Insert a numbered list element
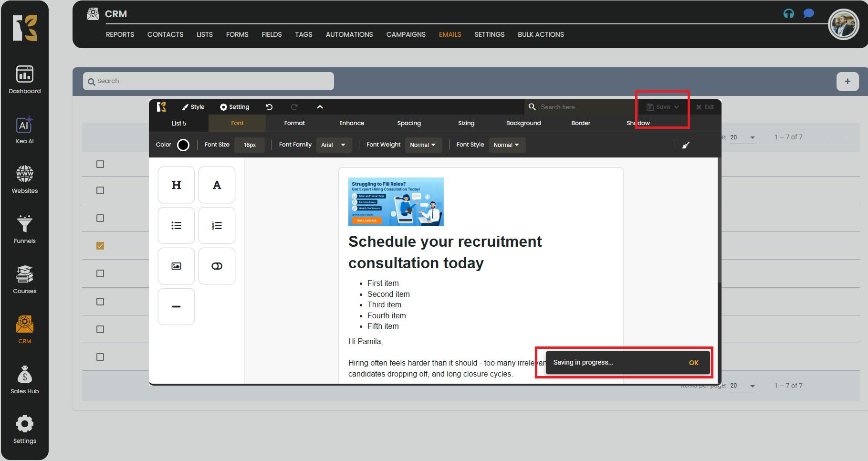Image resolution: width=868 pixels, height=461 pixels. [x=217, y=226]
